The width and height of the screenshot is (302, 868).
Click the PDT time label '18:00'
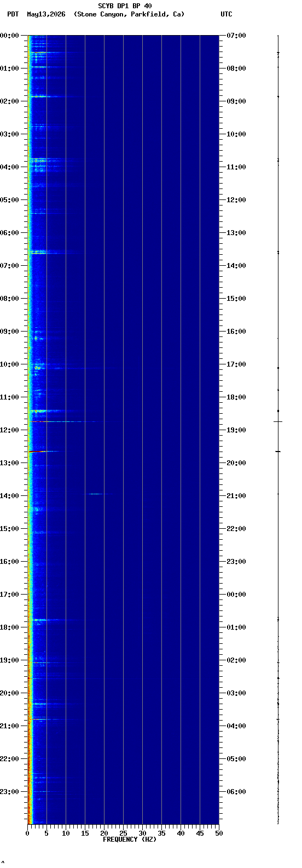[x=9, y=627]
